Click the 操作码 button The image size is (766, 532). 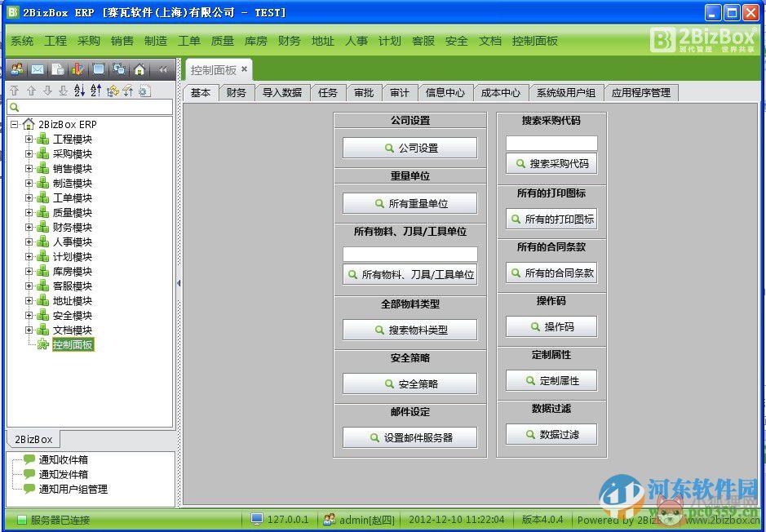[x=551, y=326]
